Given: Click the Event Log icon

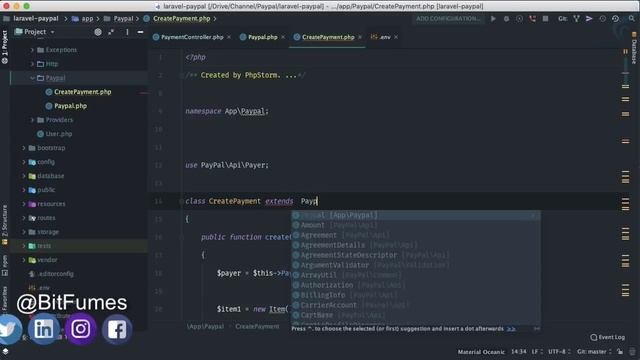Looking at the screenshot, I should pos(594,337).
